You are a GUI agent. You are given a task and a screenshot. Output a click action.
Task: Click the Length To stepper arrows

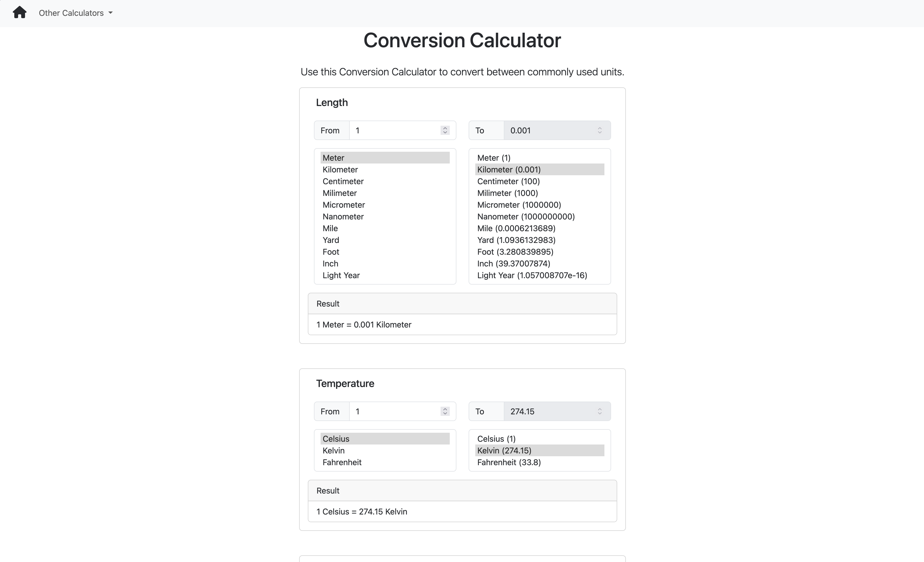click(x=599, y=130)
